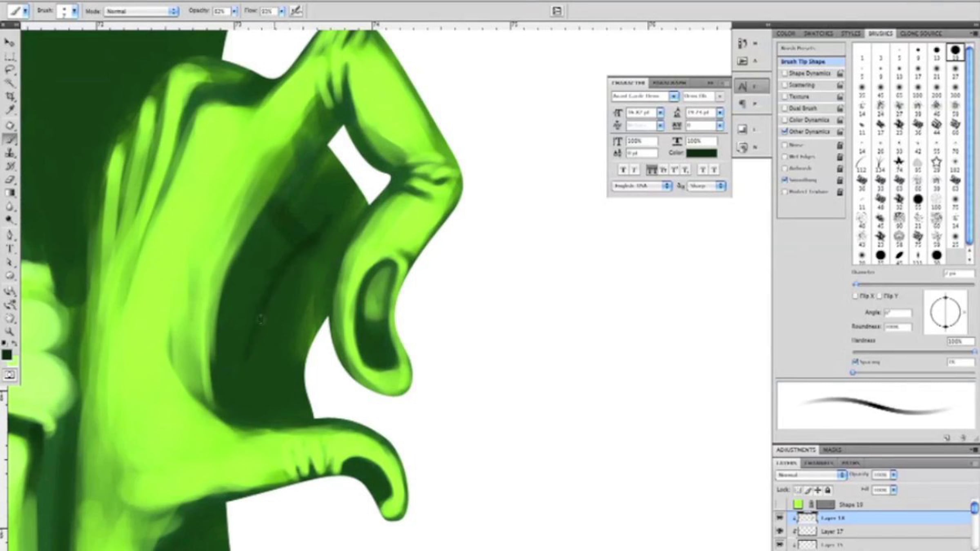Screen dimensions: 980x551
Task: Select the Crop tool
Action: point(10,97)
